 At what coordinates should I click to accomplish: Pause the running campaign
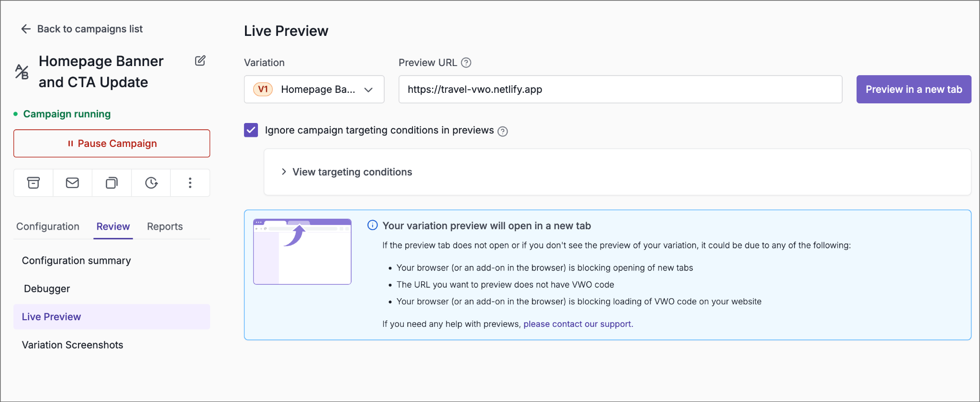click(x=111, y=144)
